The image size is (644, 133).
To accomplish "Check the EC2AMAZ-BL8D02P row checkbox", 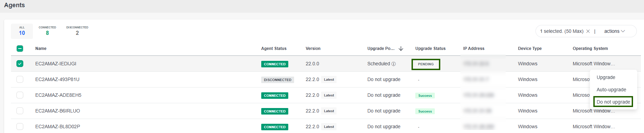I will [x=20, y=127].
